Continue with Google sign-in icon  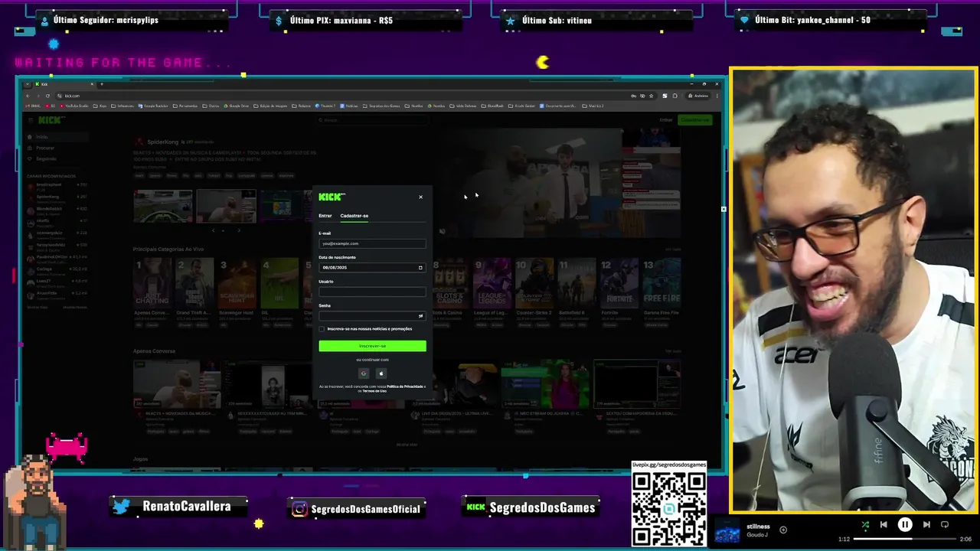[364, 373]
